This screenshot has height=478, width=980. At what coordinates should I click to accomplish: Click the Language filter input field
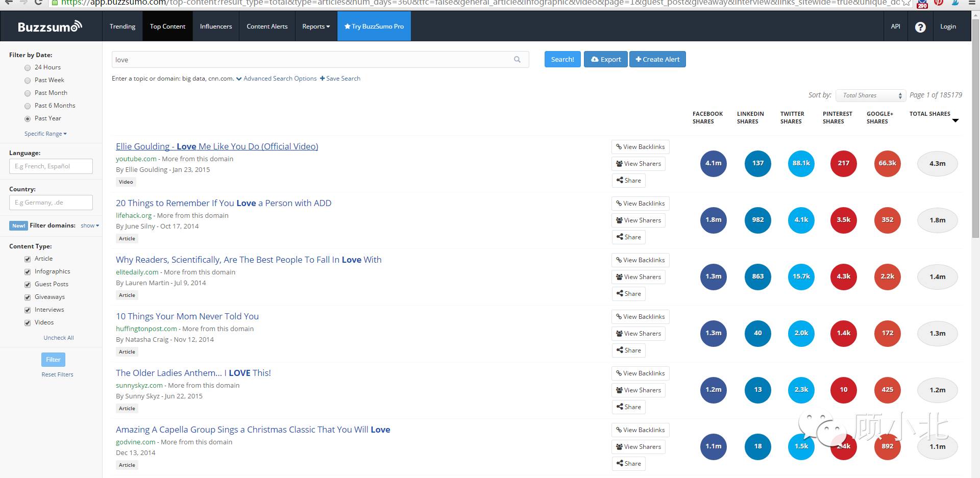point(51,166)
